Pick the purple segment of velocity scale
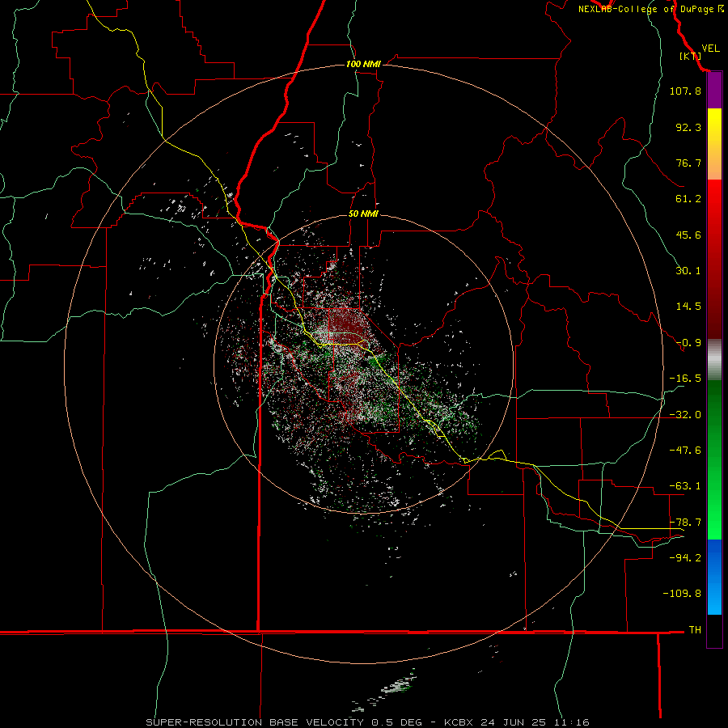Image resolution: width=728 pixels, height=728 pixels. (714, 91)
